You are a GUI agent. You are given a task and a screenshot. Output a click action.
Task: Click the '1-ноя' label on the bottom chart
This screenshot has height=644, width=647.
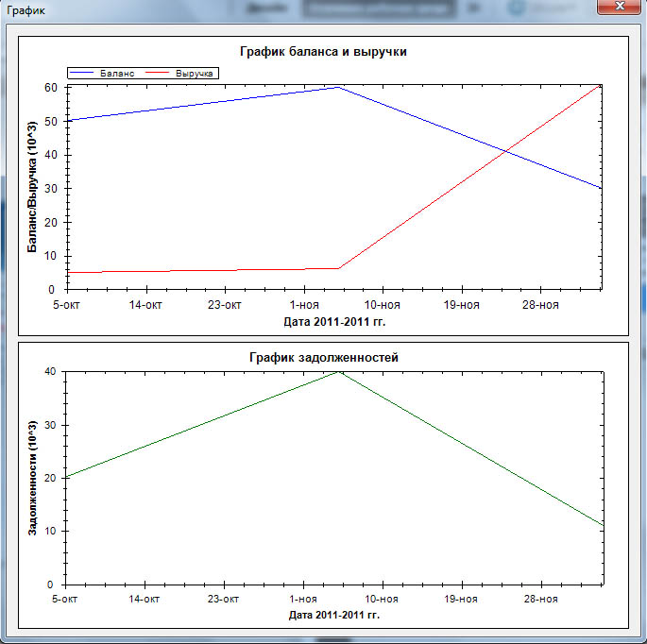(x=303, y=599)
